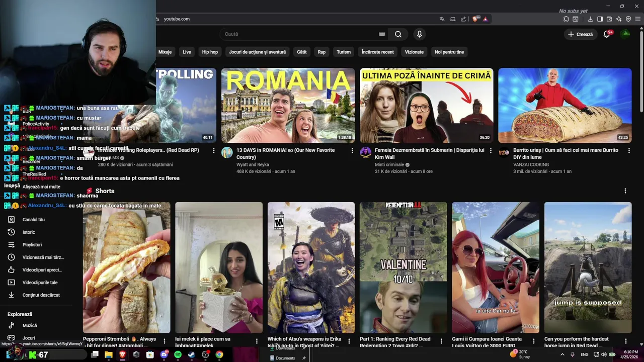Screen dimensions: 644x362
Task: Open the browser extensions puzzle icon
Action: pos(566,19)
